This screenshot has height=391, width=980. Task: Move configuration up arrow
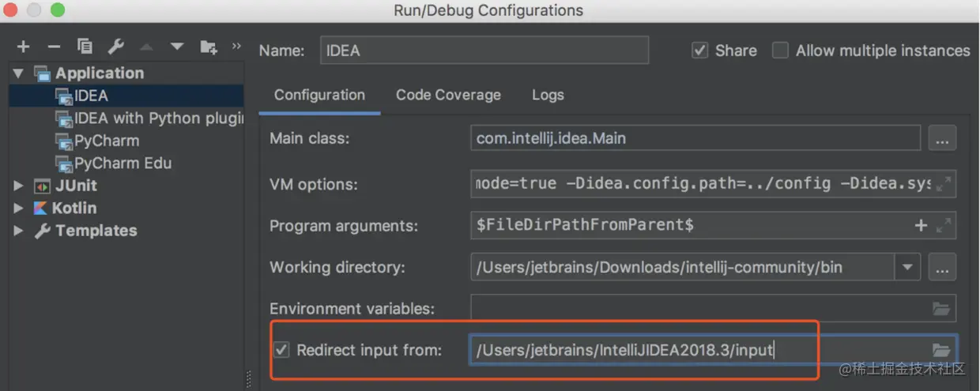pyautogui.click(x=146, y=47)
